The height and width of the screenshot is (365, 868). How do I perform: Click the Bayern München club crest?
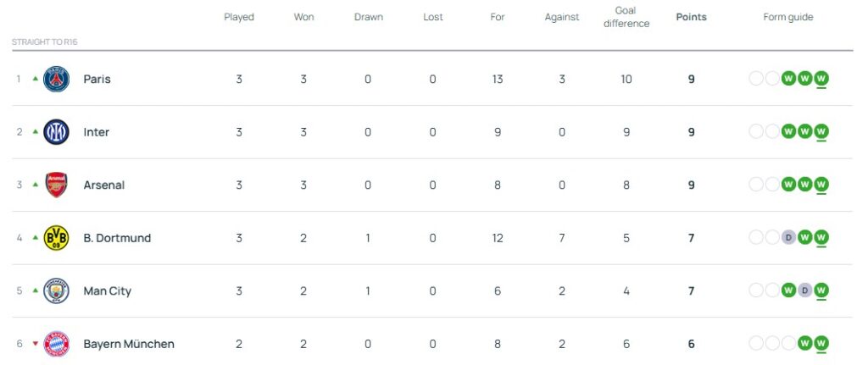(x=56, y=344)
